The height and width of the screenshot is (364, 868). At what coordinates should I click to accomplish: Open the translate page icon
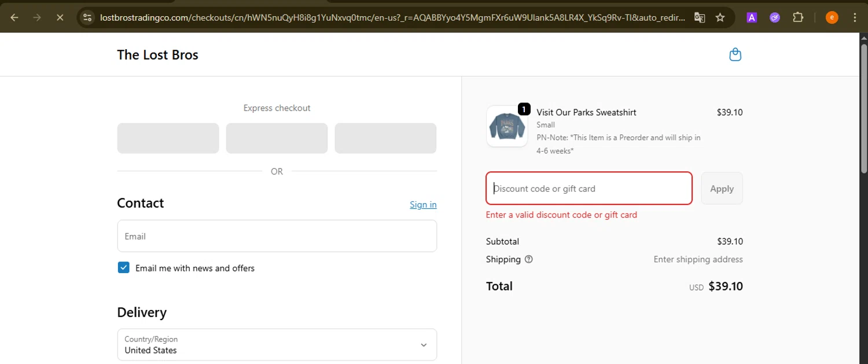point(700,17)
